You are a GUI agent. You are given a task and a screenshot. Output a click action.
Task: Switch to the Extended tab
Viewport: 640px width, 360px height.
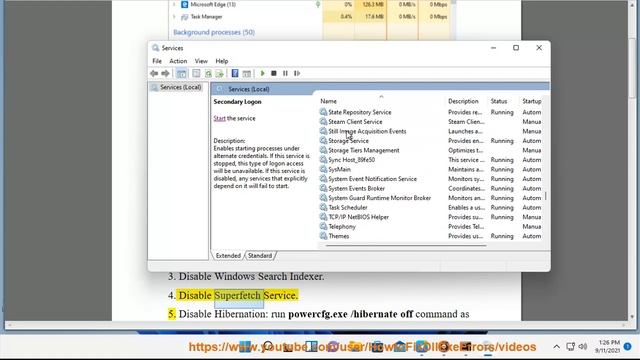coord(228,256)
